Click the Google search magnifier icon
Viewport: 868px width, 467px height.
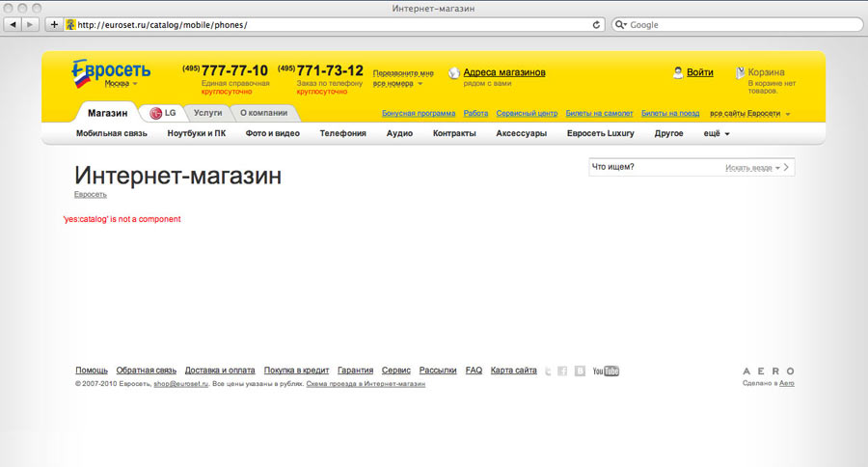coord(620,25)
